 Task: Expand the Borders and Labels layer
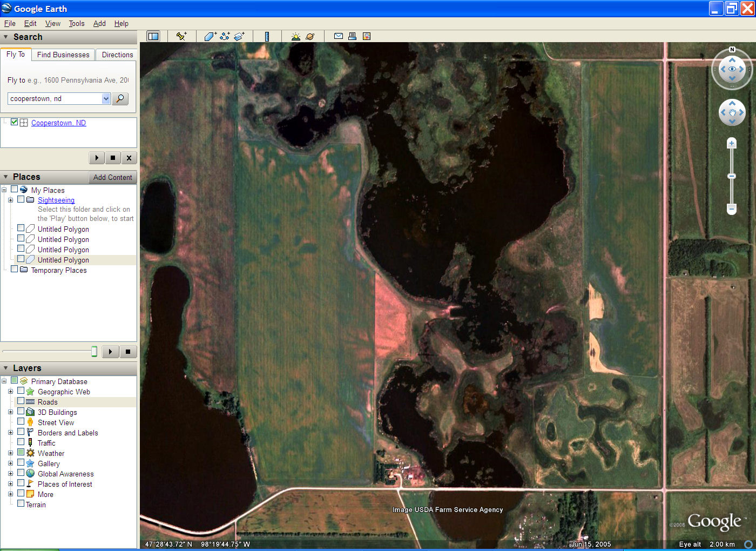click(x=10, y=433)
